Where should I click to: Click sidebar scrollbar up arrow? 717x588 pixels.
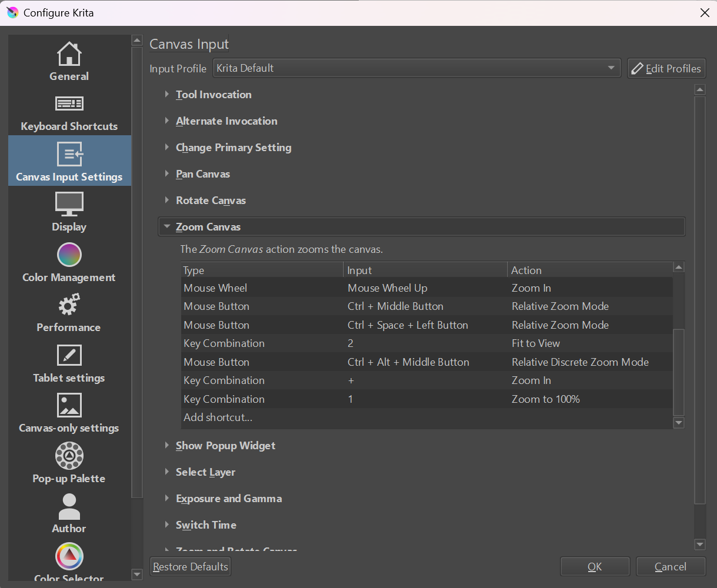pos(137,41)
